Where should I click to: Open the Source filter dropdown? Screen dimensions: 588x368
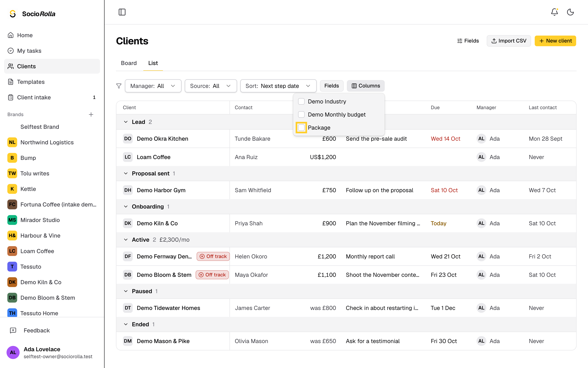pos(211,86)
